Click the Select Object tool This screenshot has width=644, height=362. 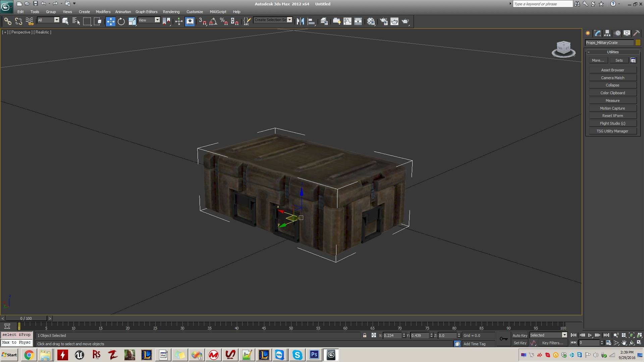point(65,21)
